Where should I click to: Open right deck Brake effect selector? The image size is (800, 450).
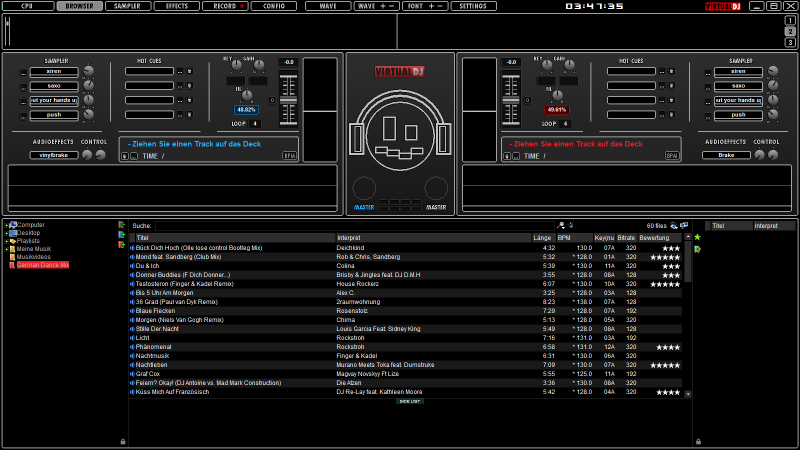tap(727, 155)
